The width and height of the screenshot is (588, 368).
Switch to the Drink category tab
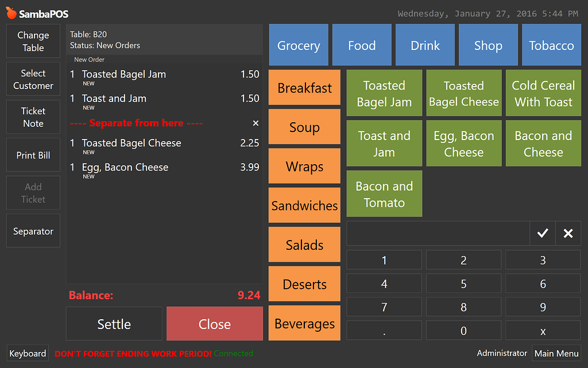point(425,45)
